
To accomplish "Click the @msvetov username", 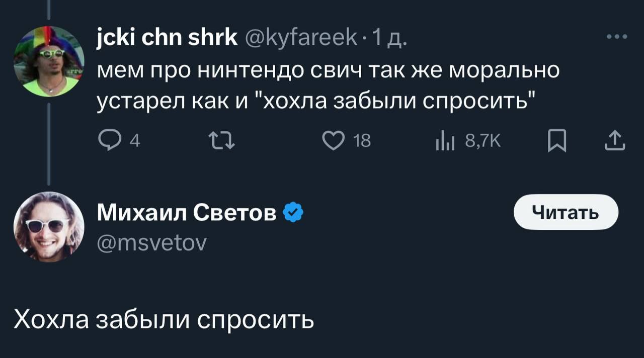I will [151, 243].
